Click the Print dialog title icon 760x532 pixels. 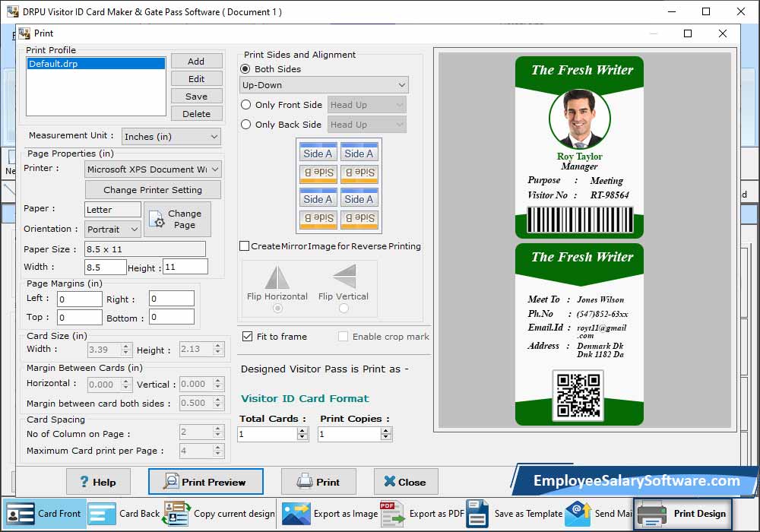point(24,33)
